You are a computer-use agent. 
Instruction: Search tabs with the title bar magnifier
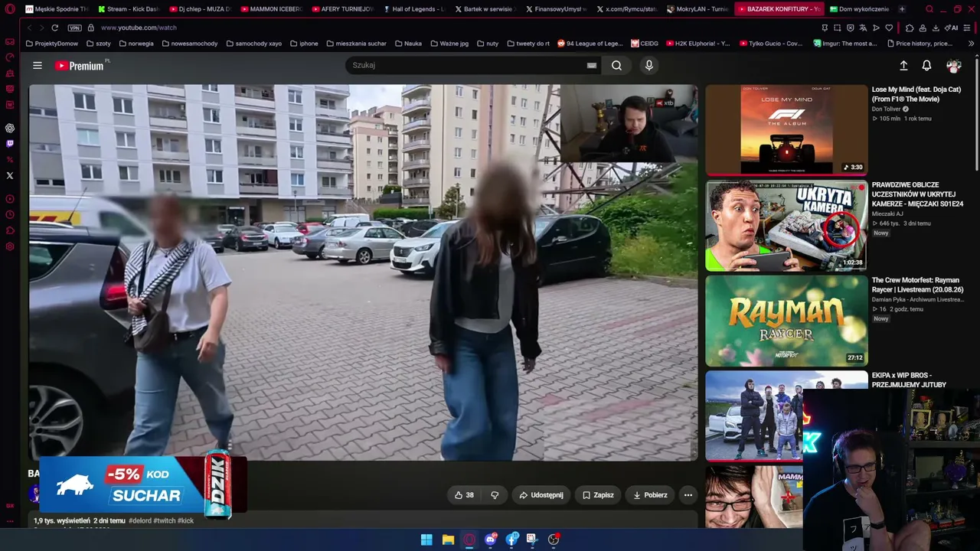tap(929, 9)
